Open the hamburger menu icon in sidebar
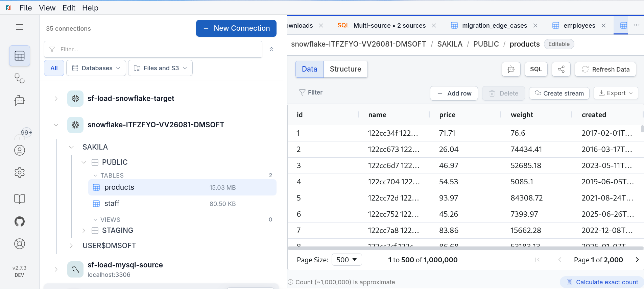Image resolution: width=644 pixels, height=289 pixels. pos(20,27)
